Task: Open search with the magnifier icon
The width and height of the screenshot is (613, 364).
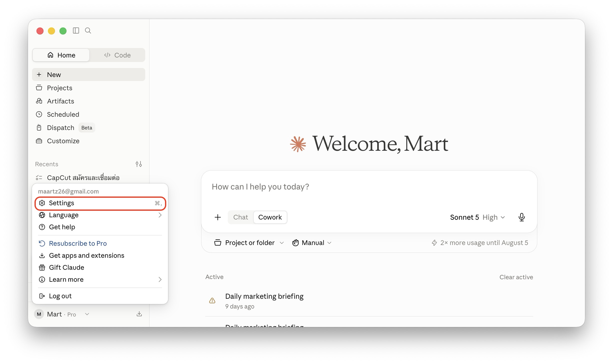Action: 88,30
